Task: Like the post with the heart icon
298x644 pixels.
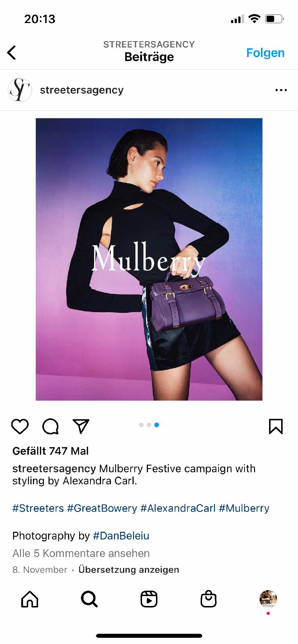Action: pyautogui.click(x=20, y=426)
